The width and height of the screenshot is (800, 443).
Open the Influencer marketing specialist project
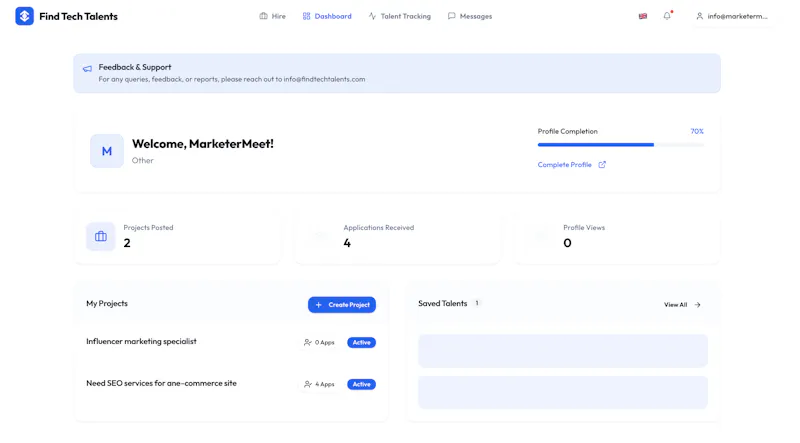pos(141,341)
